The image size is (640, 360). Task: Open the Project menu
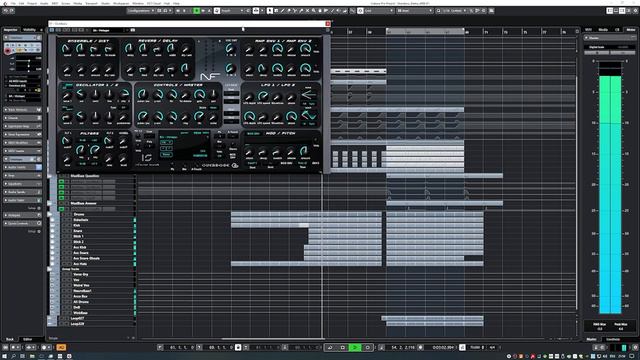click(32, 3)
